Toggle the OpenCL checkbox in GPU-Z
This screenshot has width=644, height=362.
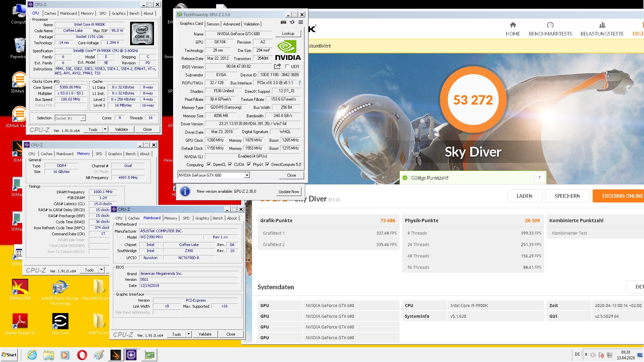[x=209, y=165]
